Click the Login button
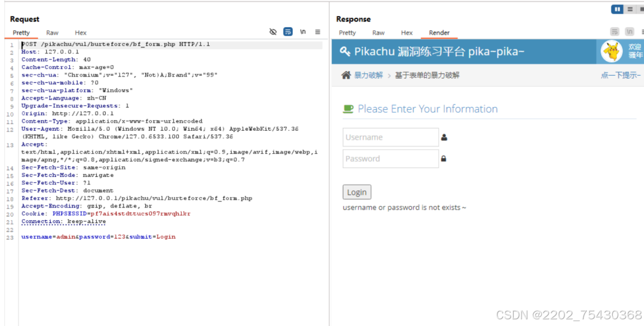Image resolution: width=644 pixels, height=326 pixels. click(x=357, y=192)
